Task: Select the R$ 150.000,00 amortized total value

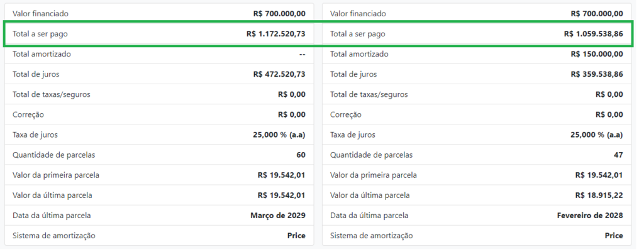Action: click(x=597, y=54)
